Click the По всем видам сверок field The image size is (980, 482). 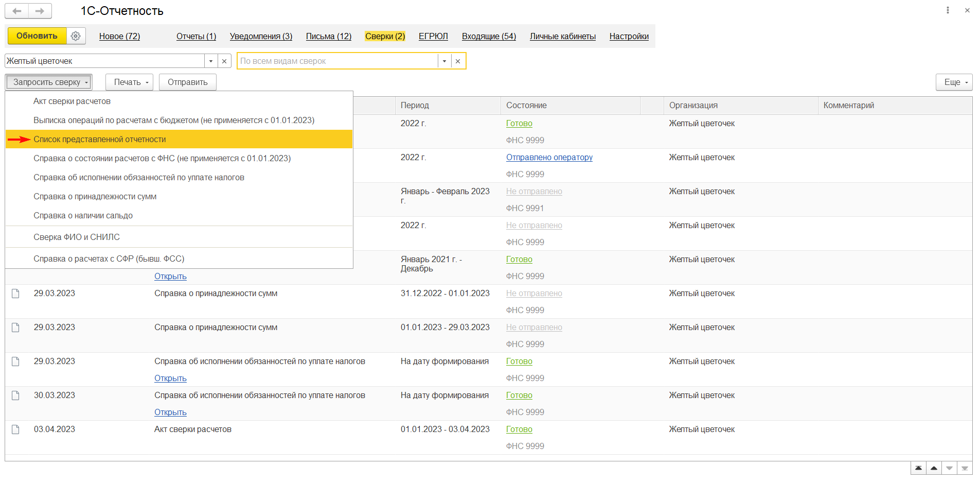337,61
